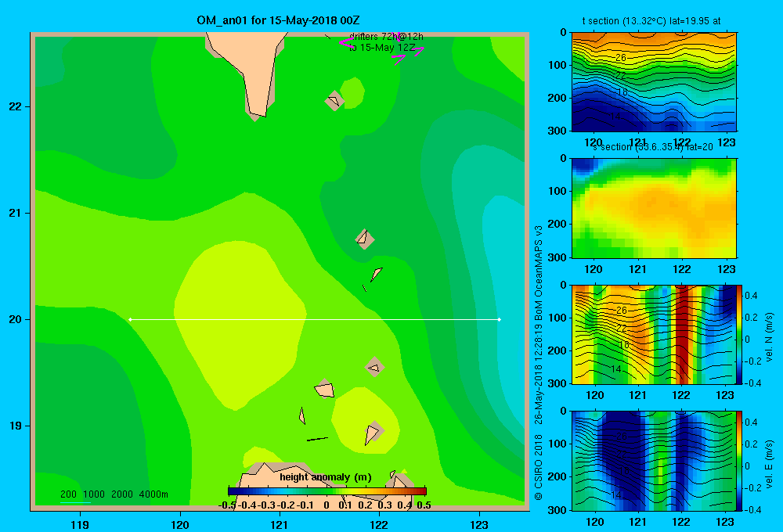Click the latitude 21 axis label on the map
Screen dimensions: 783x532
[15, 213]
